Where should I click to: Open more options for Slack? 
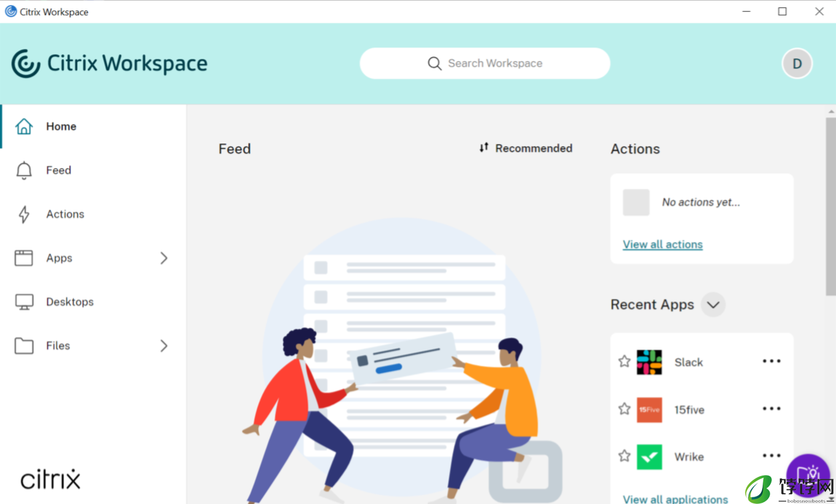point(771,361)
